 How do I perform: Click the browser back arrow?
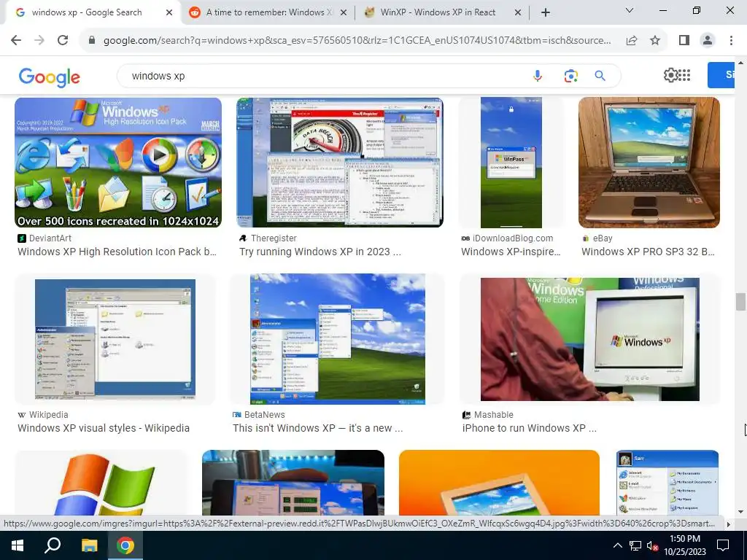point(16,41)
